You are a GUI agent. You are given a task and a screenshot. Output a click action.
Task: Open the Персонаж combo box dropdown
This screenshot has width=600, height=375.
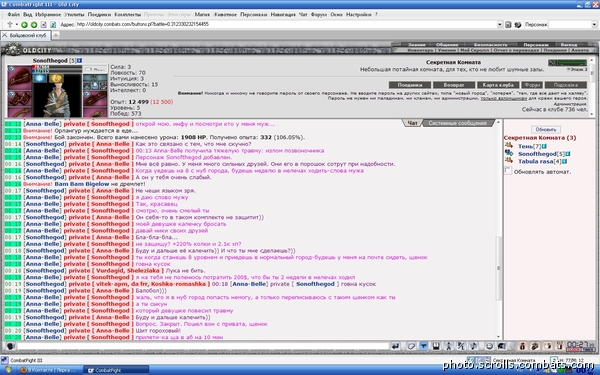point(594,24)
